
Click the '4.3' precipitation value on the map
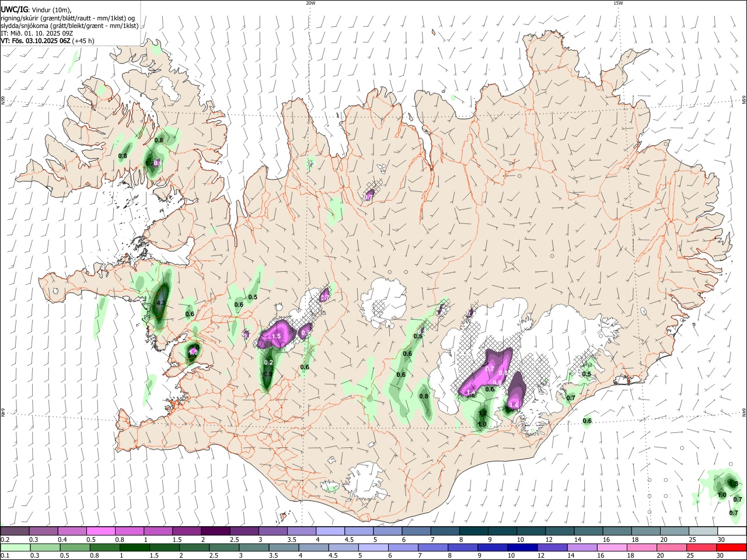pyautogui.click(x=161, y=303)
